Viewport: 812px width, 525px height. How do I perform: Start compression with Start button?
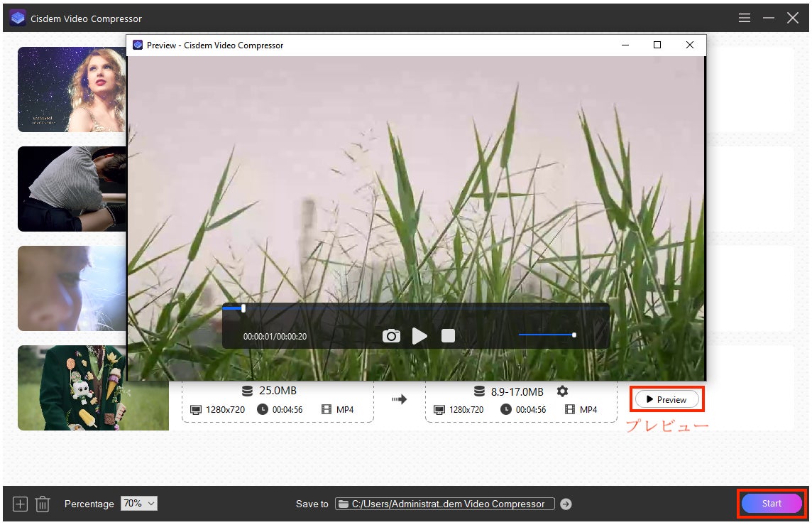[771, 503]
